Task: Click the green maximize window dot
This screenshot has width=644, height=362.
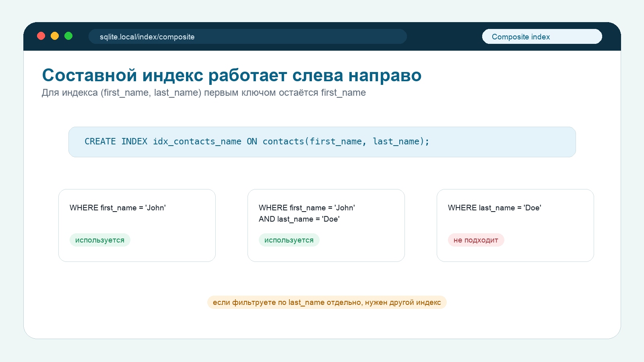Action: [x=68, y=36]
